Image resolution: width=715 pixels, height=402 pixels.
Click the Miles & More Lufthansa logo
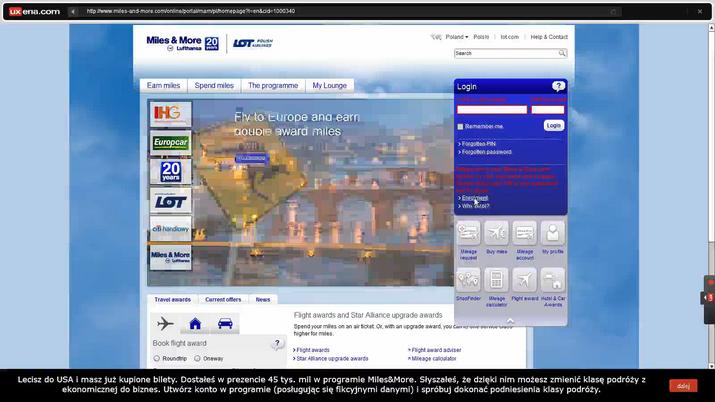tap(182, 43)
